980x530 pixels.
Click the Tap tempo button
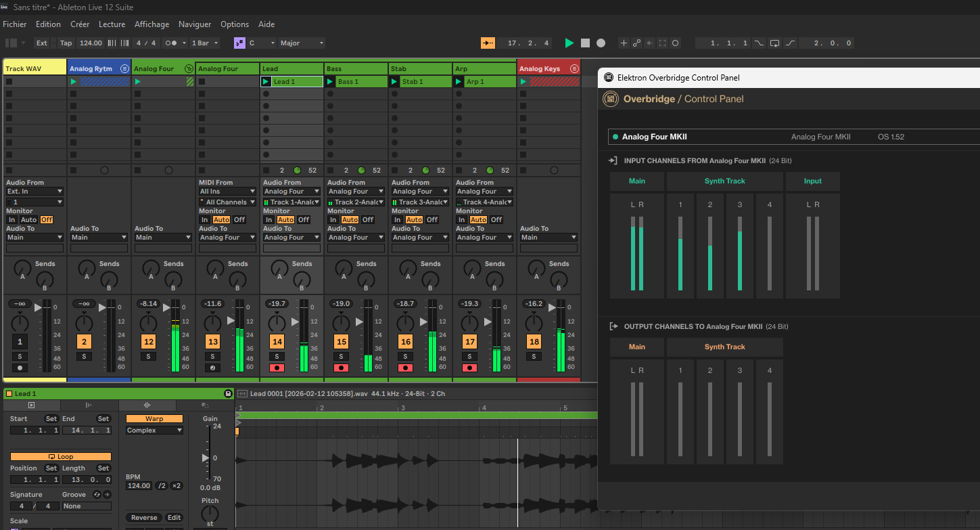(66, 43)
